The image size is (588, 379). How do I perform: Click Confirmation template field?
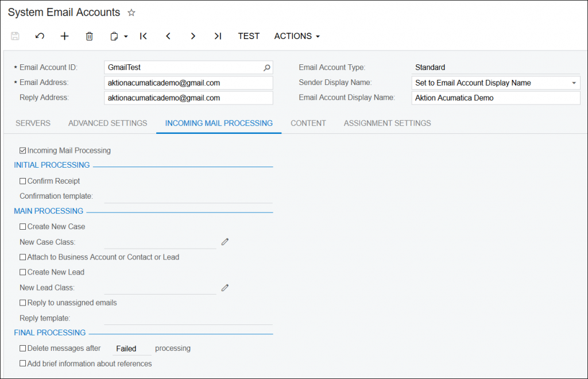[x=188, y=196]
